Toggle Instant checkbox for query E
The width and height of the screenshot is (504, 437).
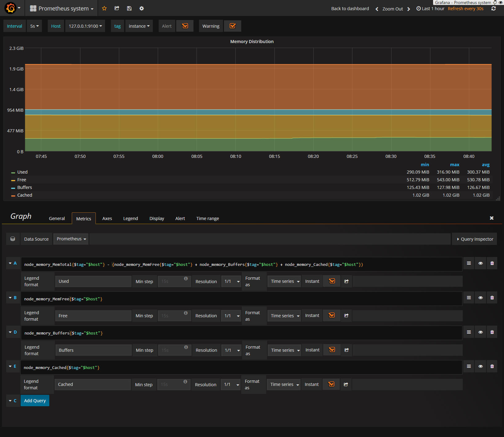(x=331, y=384)
